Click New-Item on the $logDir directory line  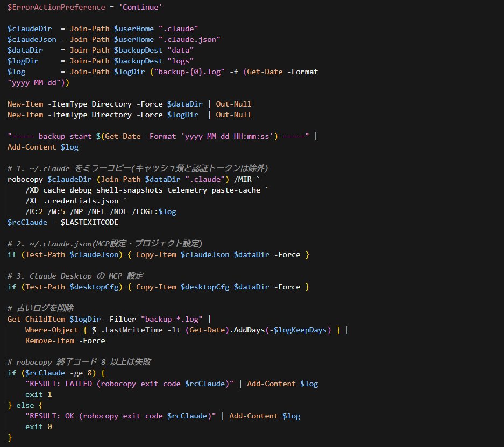point(25,115)
